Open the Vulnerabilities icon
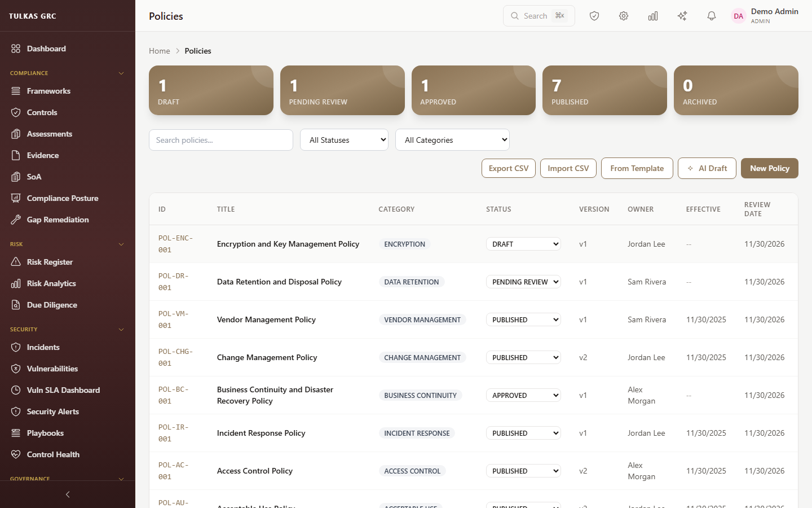The width and height of the screenshot is (812, 508). pyautogui.click(x=16, y=369)
